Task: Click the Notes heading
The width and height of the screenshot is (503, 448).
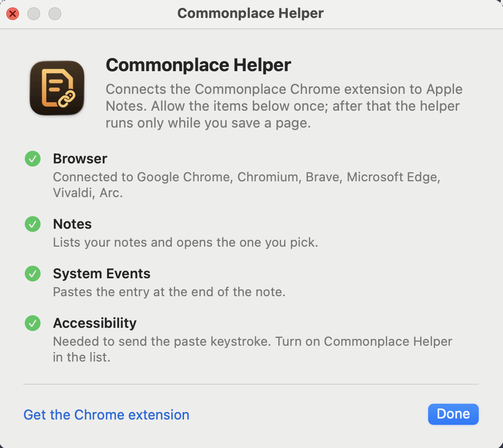Action: click(72, 224)
